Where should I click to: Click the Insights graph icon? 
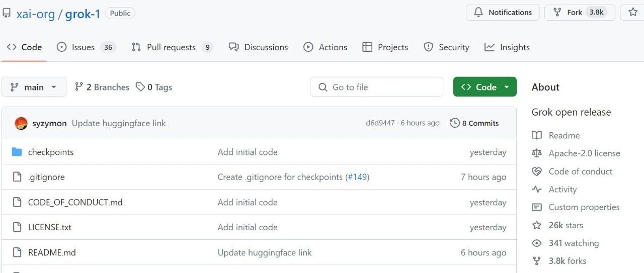pos(490,47)
